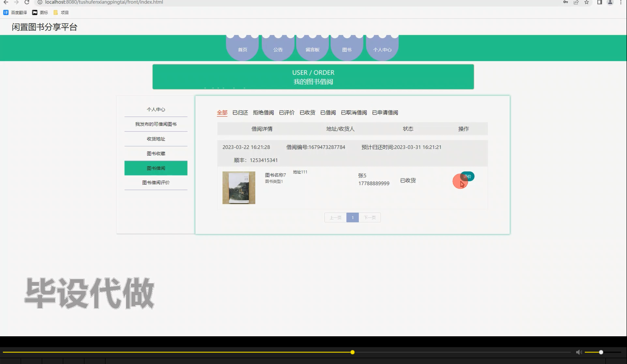Click the 图标 bookmark icon
This screenshot has height=364, width=627.
[x=35, y=12]
